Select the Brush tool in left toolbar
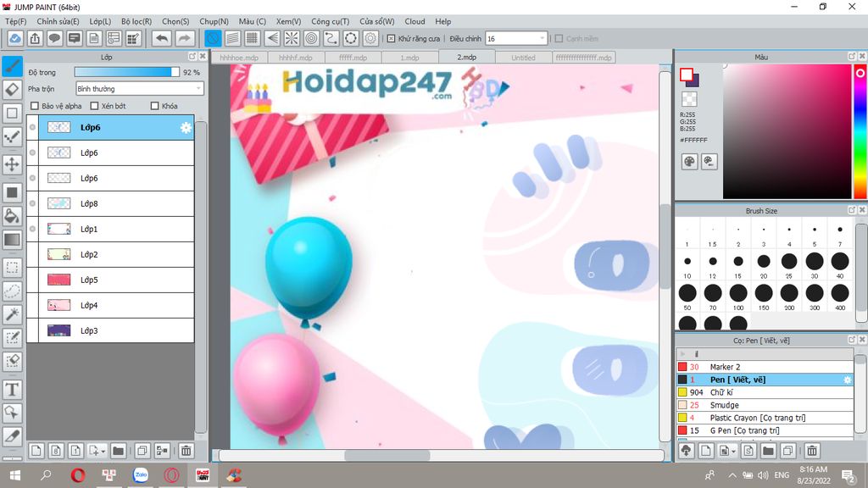This screenshot has height=488, width=868. coord(12,66)
